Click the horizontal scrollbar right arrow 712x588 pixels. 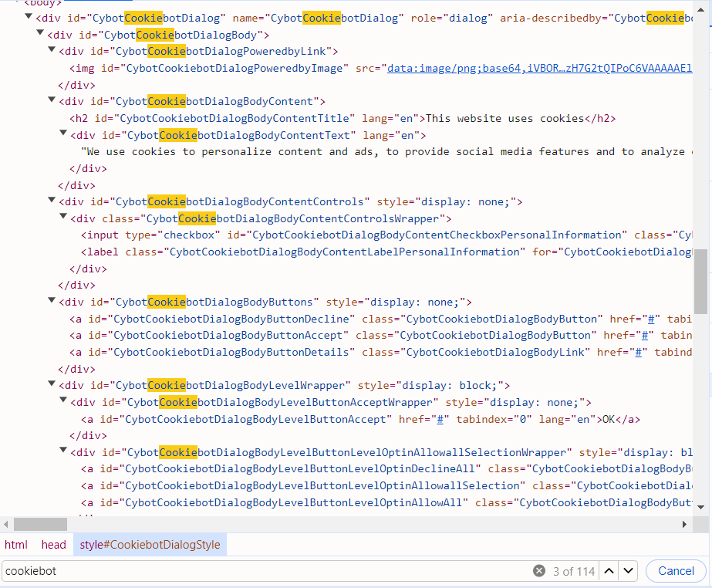click(x=684, y=525)
